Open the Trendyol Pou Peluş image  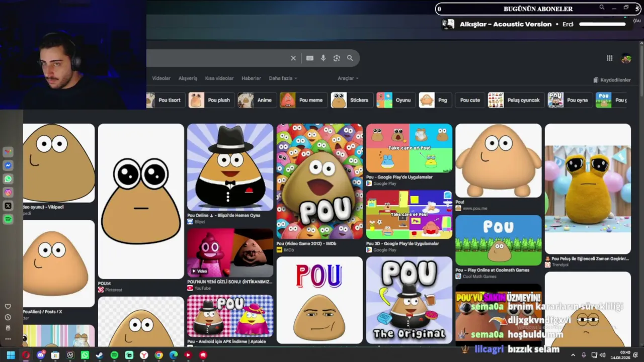[x=588, y=189]
